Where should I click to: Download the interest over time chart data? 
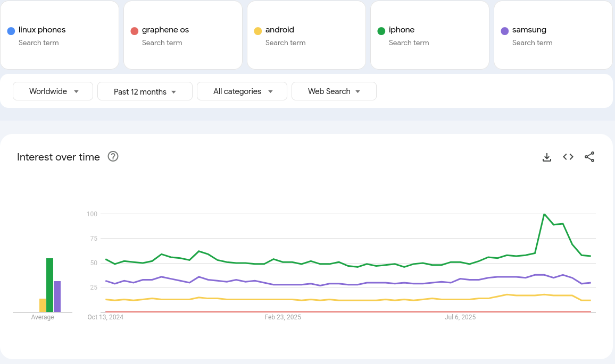(x=546, y=157)
